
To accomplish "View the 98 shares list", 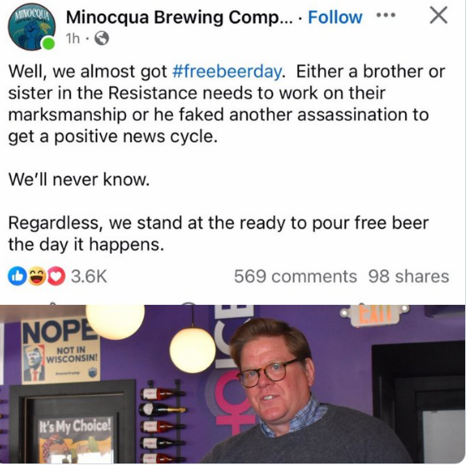I will [408, 276].
